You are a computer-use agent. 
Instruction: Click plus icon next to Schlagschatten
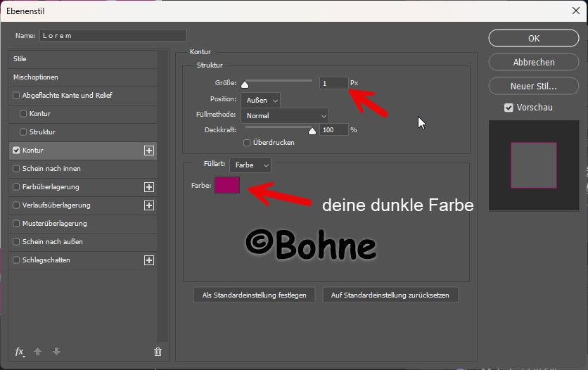pos(148,260)
